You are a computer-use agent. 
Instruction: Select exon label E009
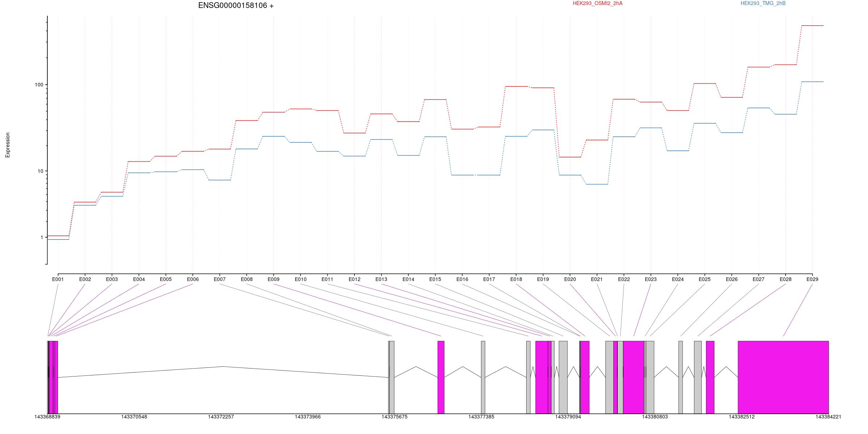(x=273, y=279)
